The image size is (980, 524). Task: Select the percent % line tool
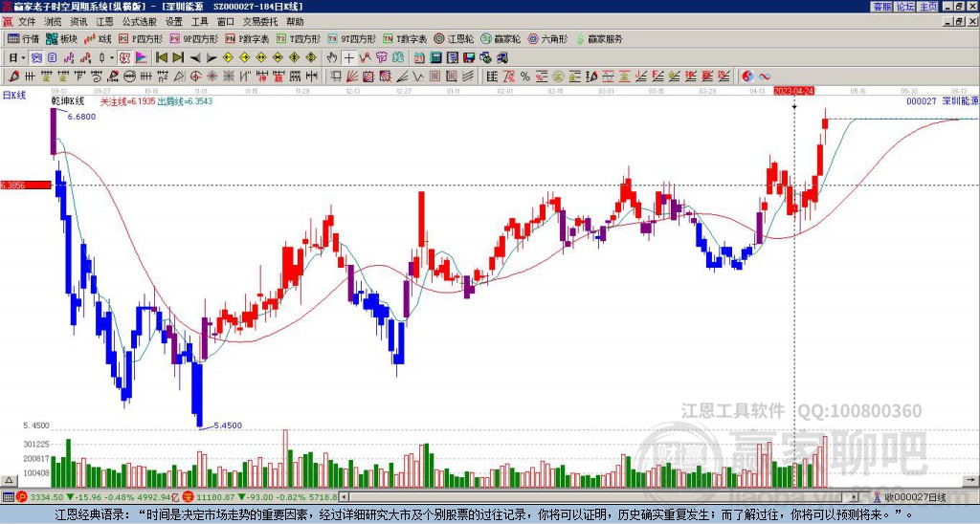tap(525, 76)
